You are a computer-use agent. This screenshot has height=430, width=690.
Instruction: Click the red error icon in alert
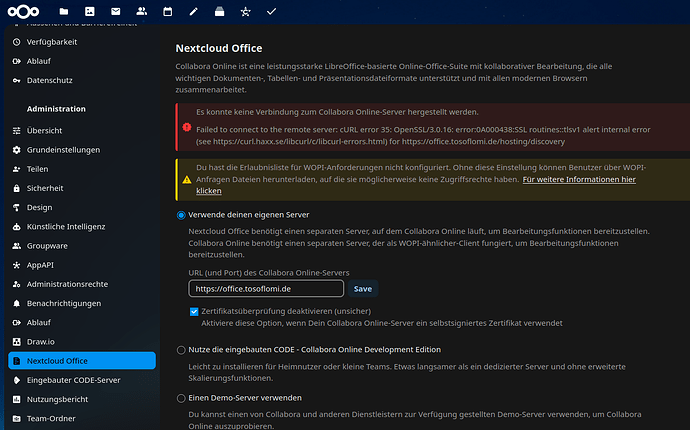tap(187, 127)
